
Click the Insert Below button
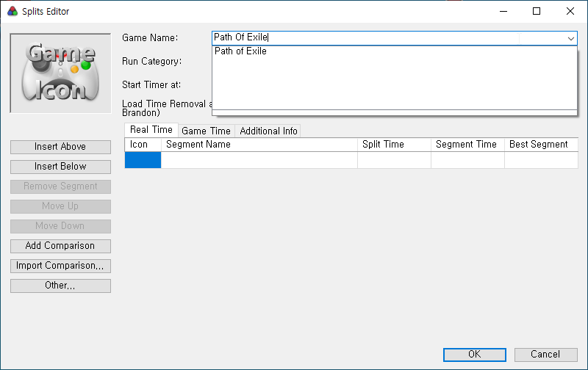click(x=60, y=167)
